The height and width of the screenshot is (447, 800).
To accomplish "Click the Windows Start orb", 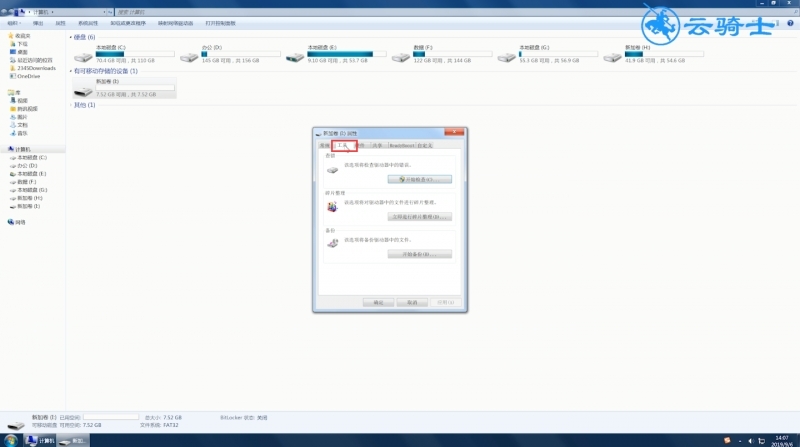I will [x=11, y=440].
